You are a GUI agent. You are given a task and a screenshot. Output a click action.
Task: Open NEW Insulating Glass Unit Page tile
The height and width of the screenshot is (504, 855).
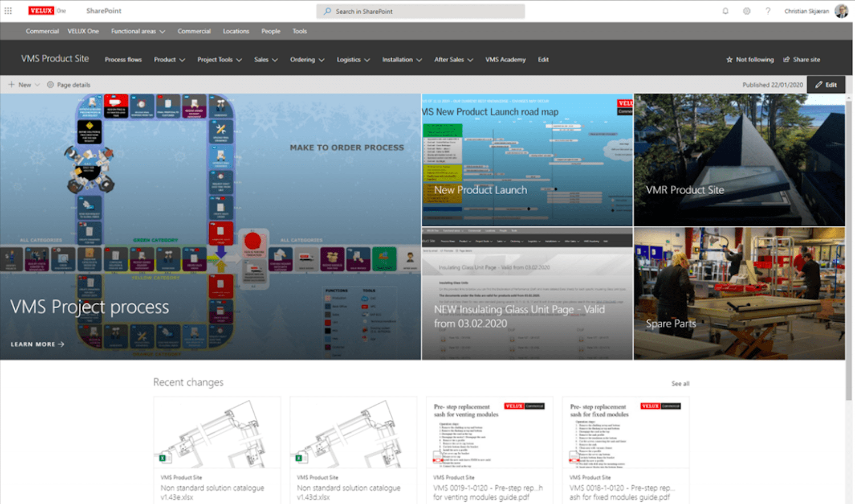click(527, 294)
